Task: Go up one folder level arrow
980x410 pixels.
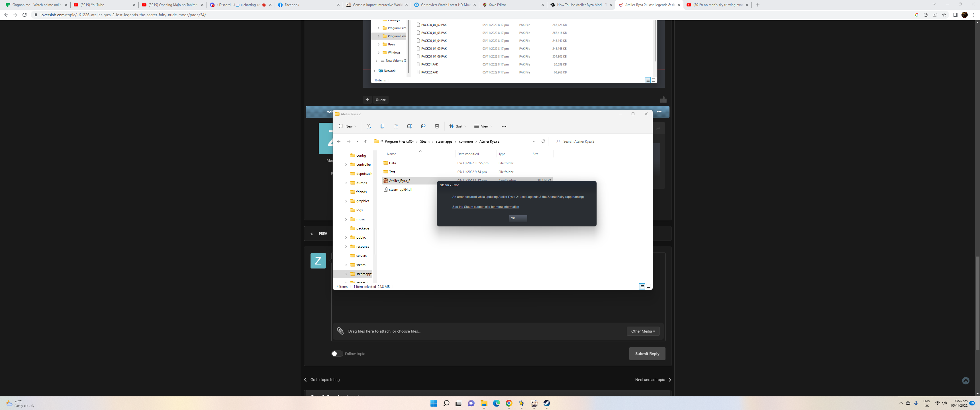Action: pyautogui.click(x=365, y=142)
